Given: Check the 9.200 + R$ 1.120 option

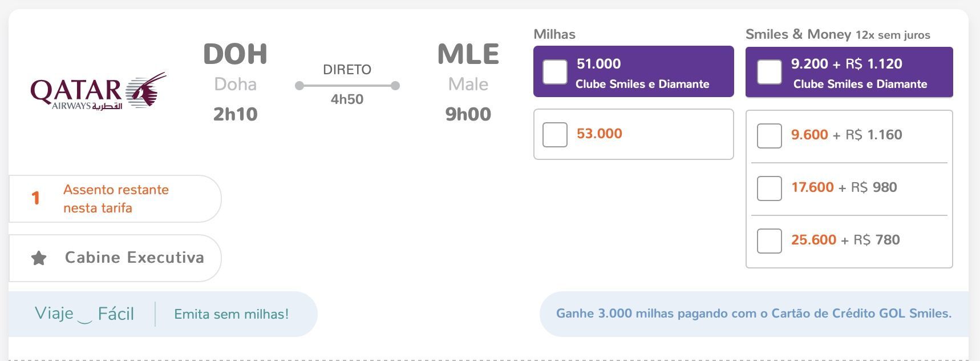Looking at the screenshot, I should [x=769, y=72].
